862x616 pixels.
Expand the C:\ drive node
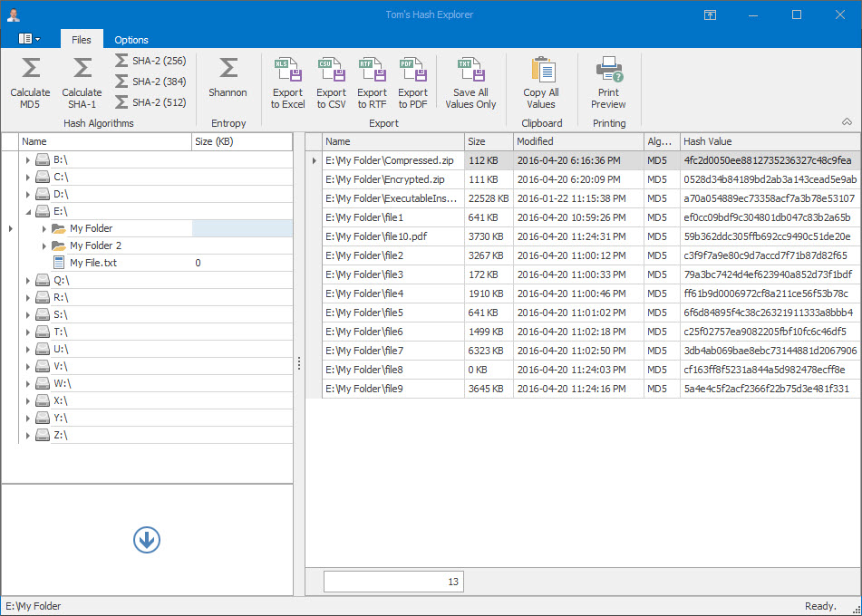pos(27,178)
